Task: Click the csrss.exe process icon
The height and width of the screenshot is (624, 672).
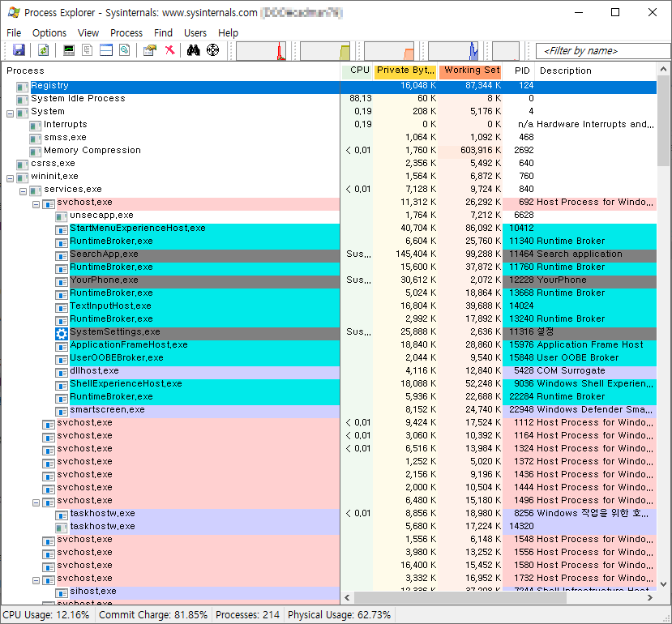Action: click(x=22, y=165)
